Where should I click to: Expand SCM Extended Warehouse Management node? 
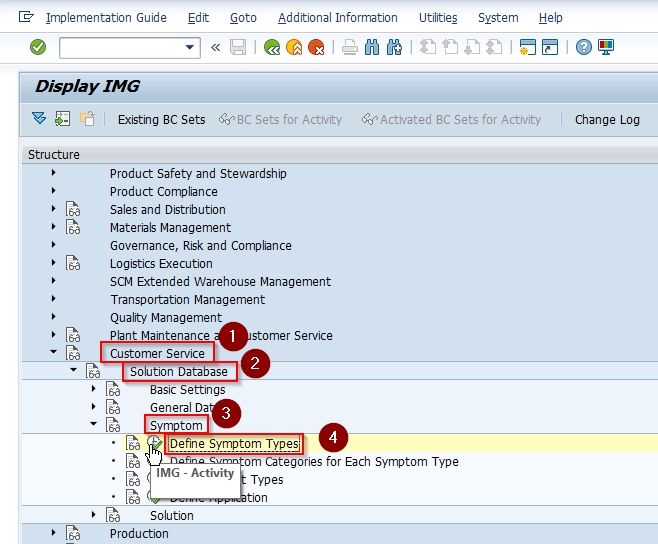pyautogui.click(x=53, y=281)
